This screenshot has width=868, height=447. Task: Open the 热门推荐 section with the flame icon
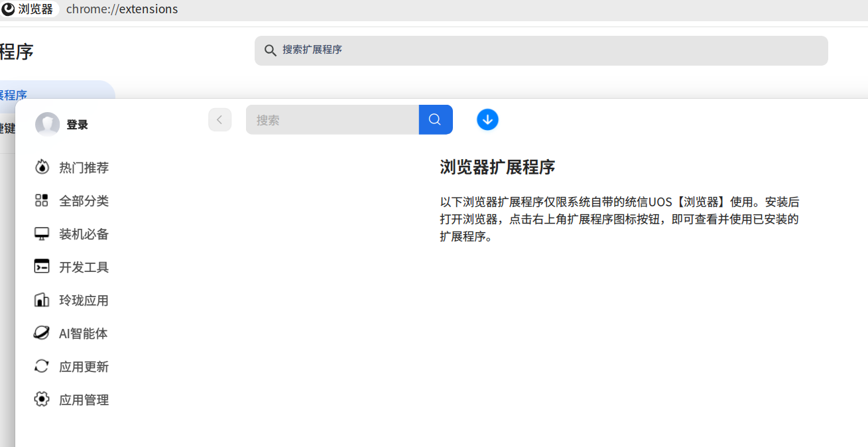72,168
